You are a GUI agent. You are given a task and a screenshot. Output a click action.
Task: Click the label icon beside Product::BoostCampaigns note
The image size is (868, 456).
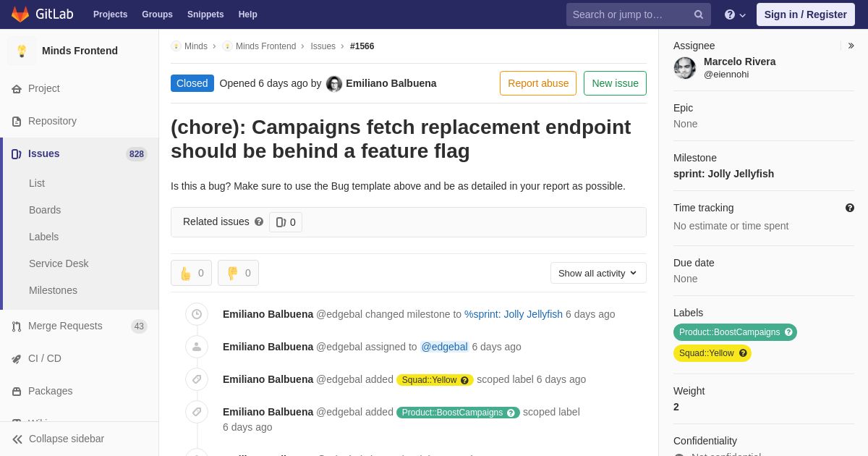197,412
